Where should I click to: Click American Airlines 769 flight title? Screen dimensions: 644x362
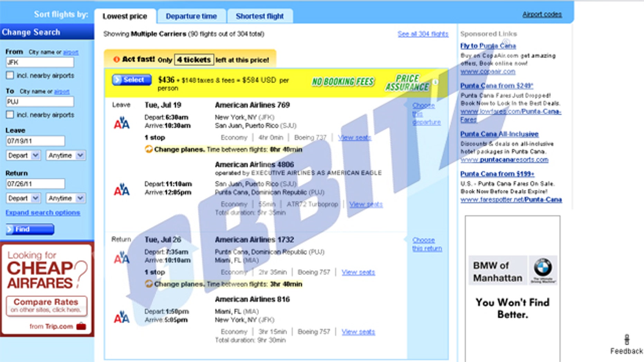tap(252, 105)
